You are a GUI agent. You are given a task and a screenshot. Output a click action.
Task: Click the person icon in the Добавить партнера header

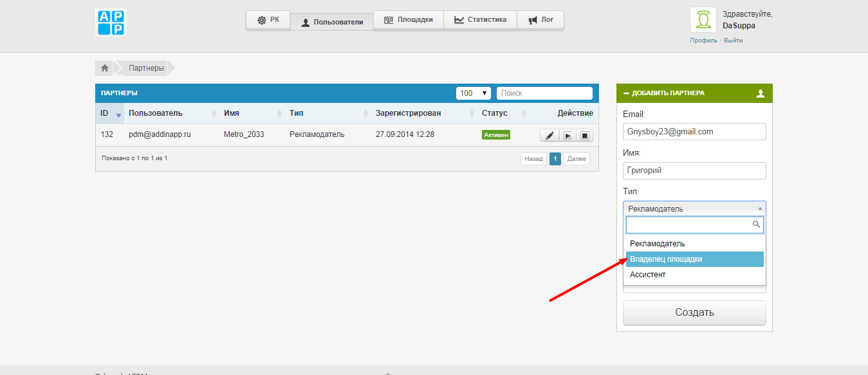pyautogui.click(x=761, y=93)
